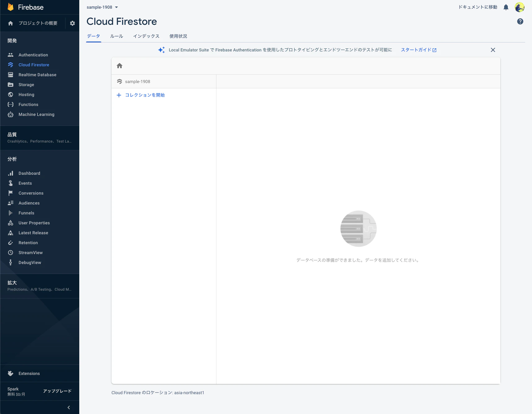The image size is (532, 414).
Task: Open project settings gear icon
Action: (72, 23)
